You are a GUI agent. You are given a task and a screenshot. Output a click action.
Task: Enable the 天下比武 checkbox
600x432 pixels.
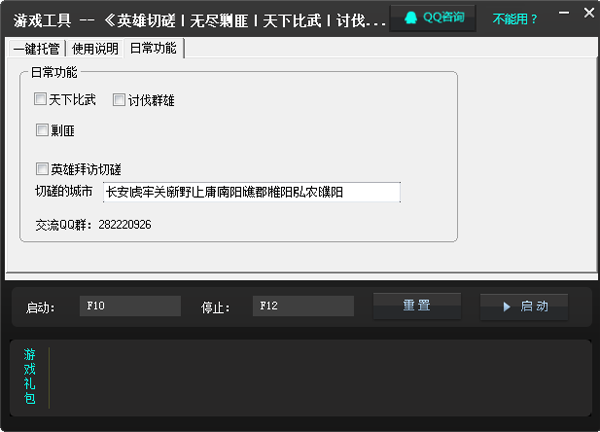(x=40, y=99)
